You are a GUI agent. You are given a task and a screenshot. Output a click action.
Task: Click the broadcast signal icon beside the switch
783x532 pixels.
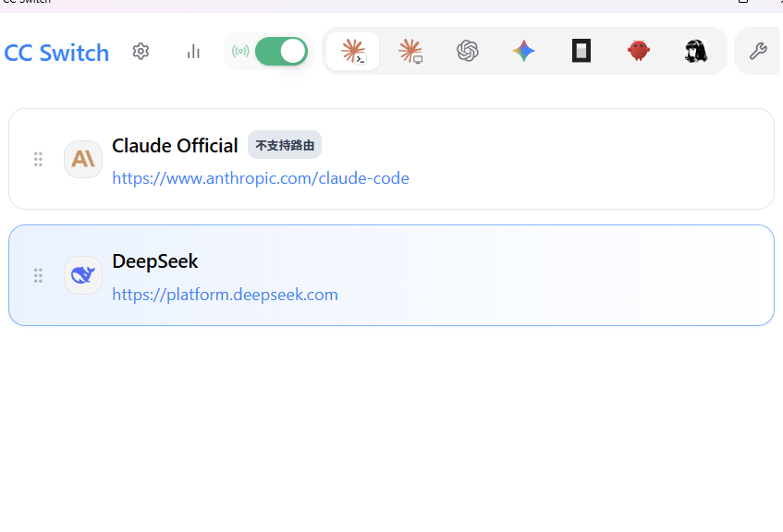[x=240, y=51]
